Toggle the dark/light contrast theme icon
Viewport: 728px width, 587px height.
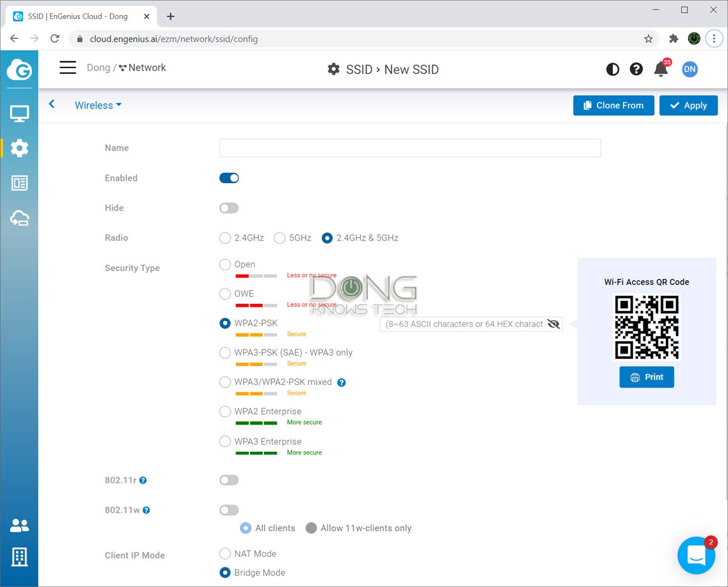[613, 69]
